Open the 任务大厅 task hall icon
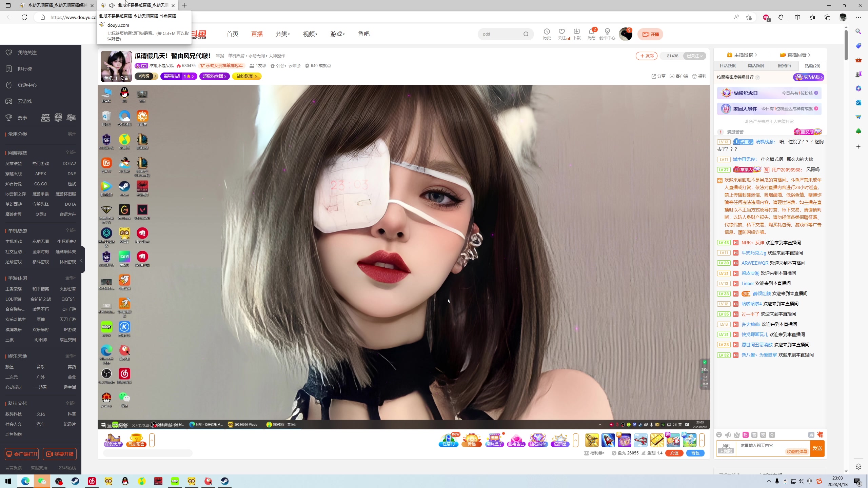Screen dimensions: 868x488 pos(113,440)
